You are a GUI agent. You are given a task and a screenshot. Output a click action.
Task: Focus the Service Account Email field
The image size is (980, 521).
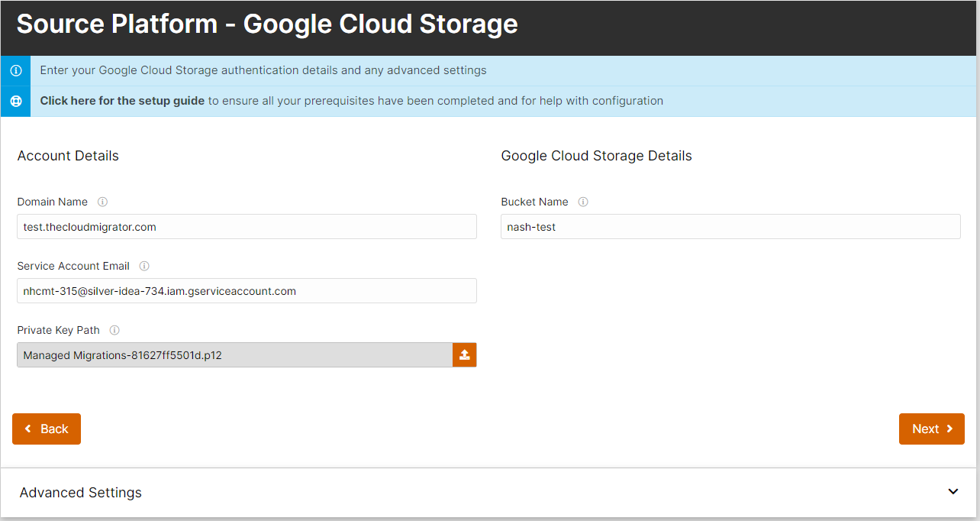247,291
